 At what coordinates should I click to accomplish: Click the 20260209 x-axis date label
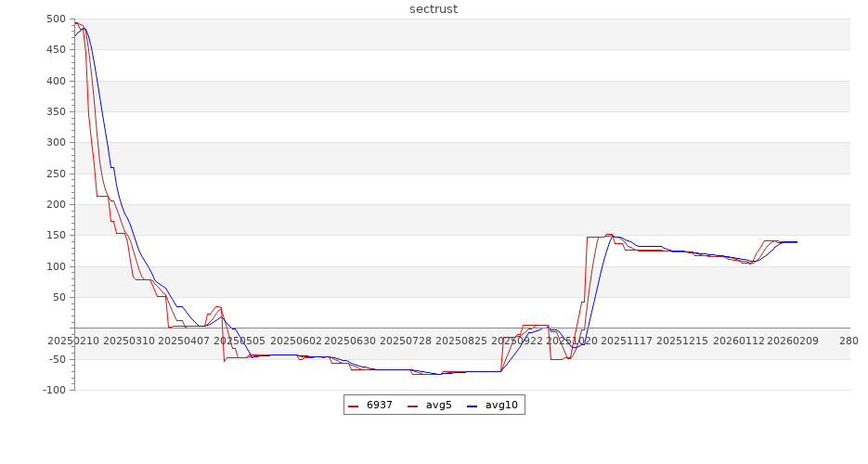pyautogui.click(x=793, y=341)
